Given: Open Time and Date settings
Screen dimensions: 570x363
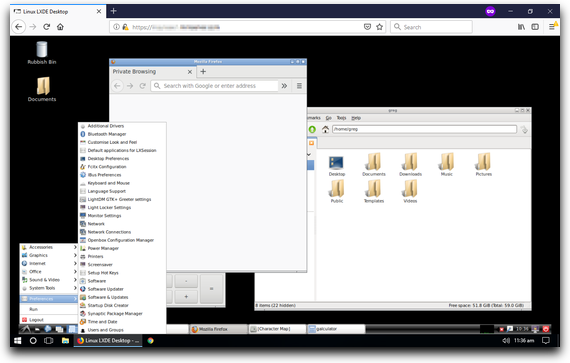Looking at the screenshot, I should [x=122, y=322].
